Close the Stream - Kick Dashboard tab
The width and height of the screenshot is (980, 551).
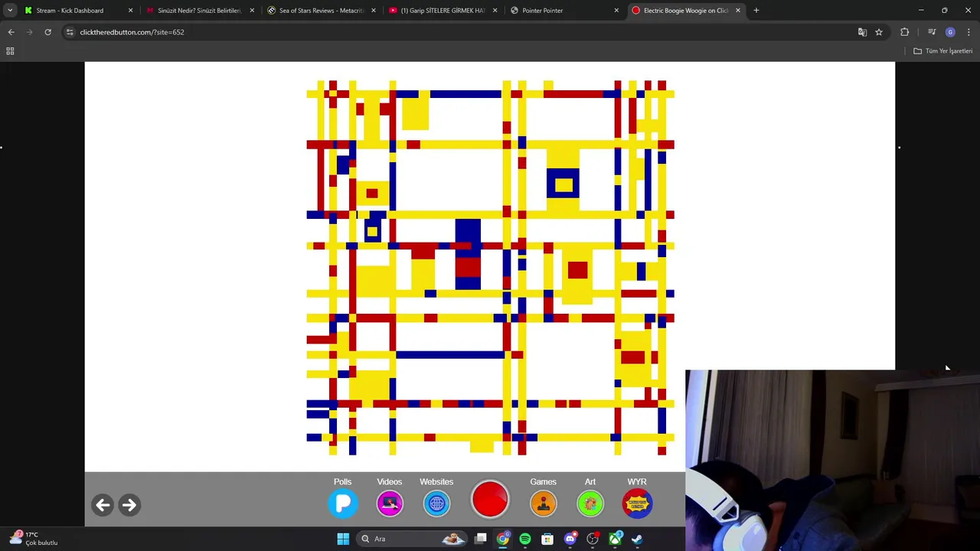click(x=130, y=11)
